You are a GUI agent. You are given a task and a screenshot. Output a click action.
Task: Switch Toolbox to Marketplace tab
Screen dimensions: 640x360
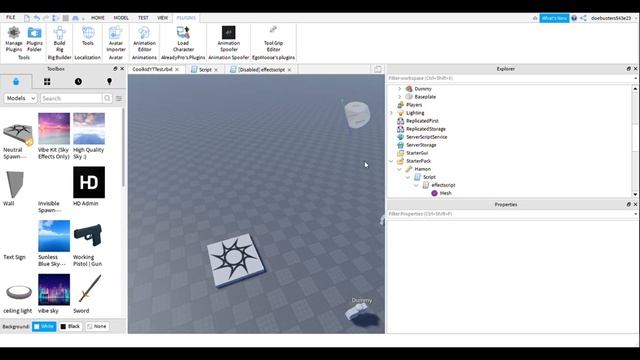[x=16, y=82]
